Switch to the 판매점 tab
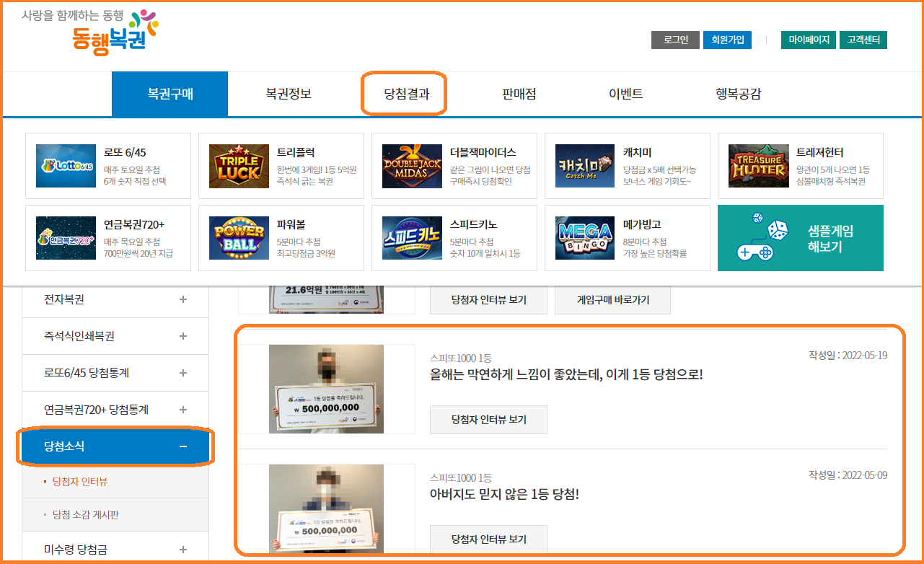The width and height of the screenshot is (924, 564). 518,94
